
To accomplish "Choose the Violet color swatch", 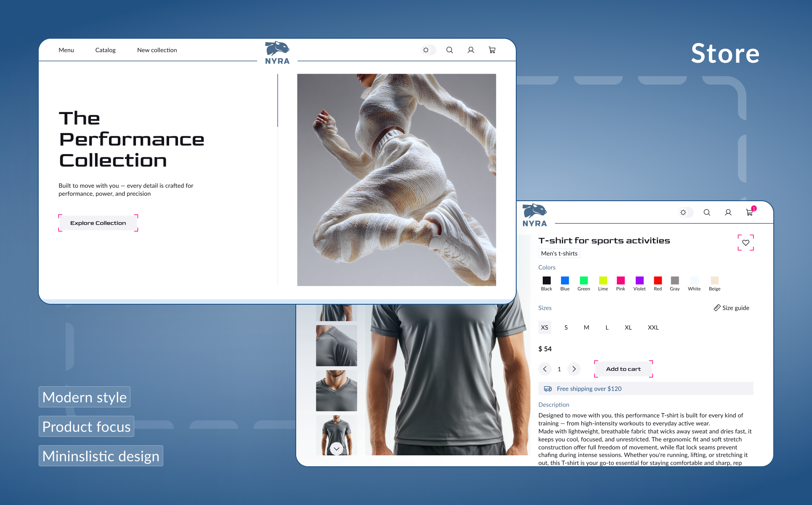I will point(640,281).
